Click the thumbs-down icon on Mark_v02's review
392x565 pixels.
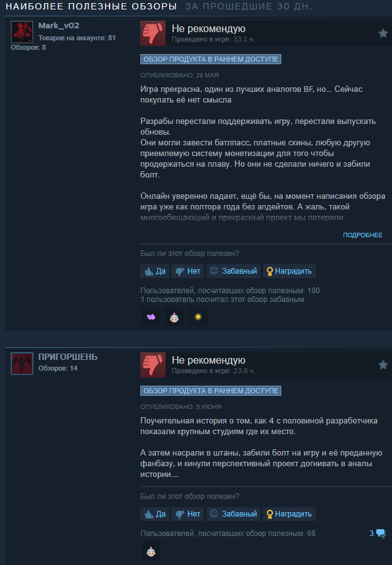153,33
